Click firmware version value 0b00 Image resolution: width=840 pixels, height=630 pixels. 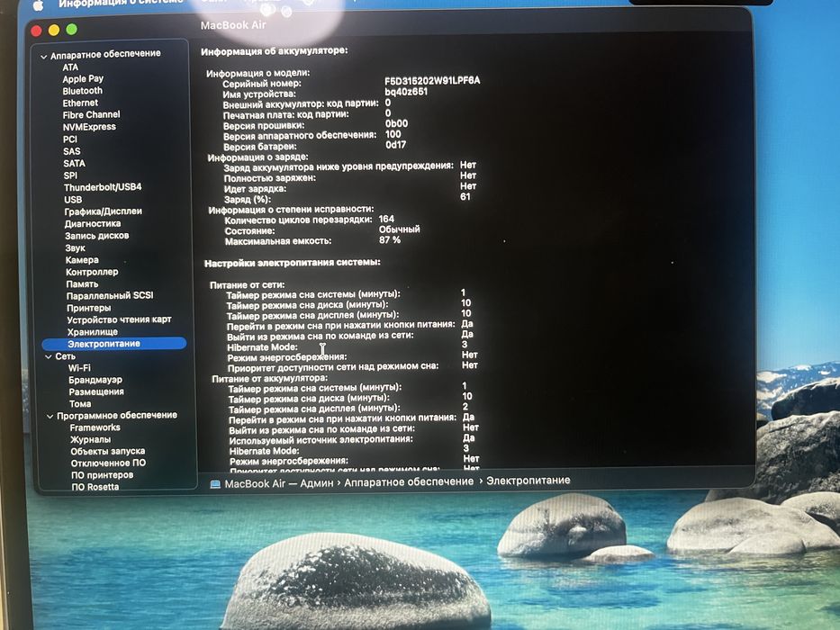pyautogui.click(x=396, y=124)
